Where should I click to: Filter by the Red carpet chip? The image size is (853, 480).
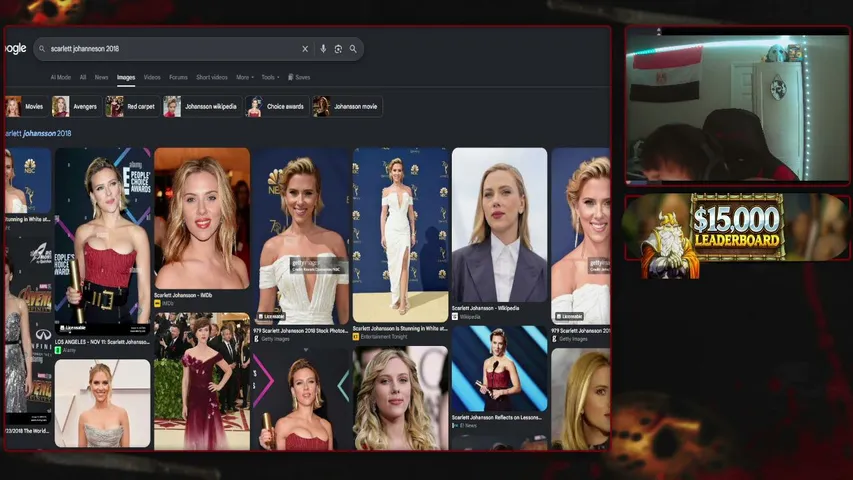click(x=131, y=107)
